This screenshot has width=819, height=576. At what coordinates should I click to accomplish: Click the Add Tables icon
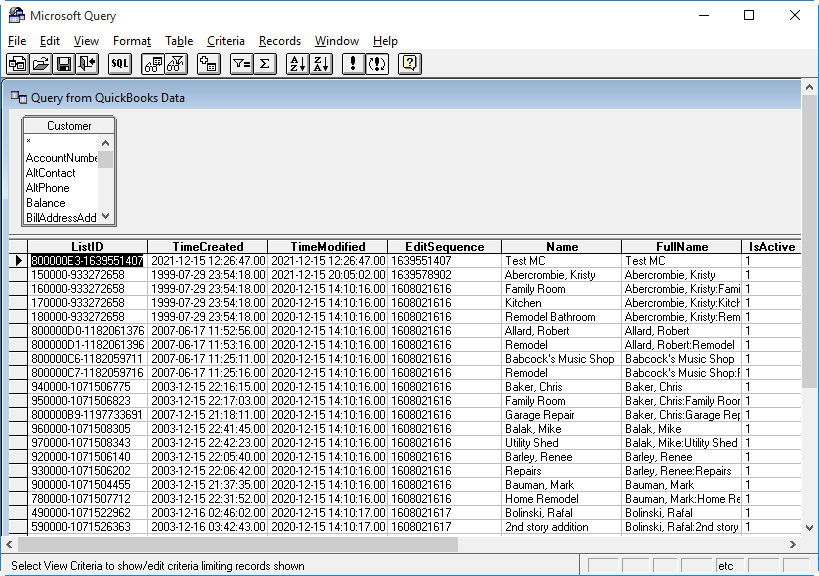coord(208,64)
